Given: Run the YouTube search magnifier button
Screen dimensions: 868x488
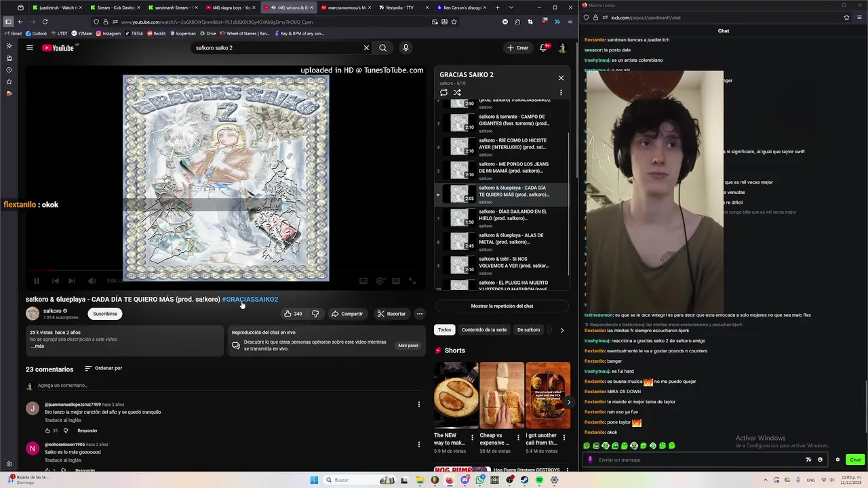Looking at the screenshot, I should (382, 48).
